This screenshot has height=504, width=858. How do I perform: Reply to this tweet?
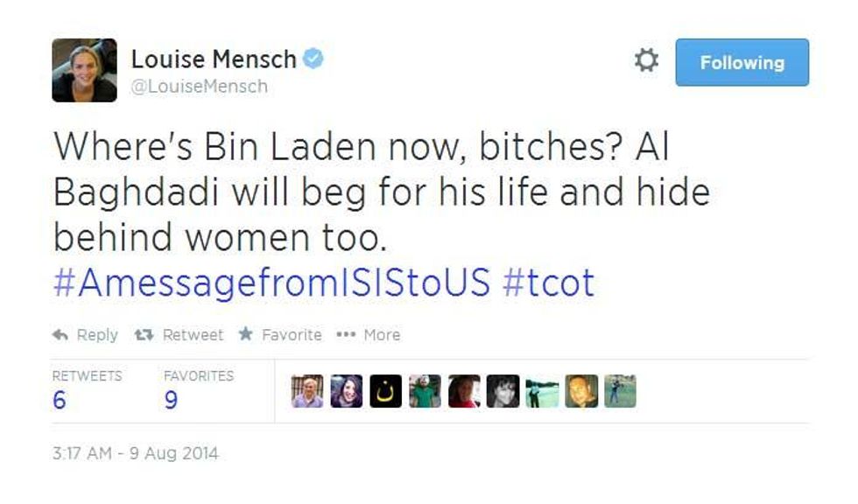point(86,335)
